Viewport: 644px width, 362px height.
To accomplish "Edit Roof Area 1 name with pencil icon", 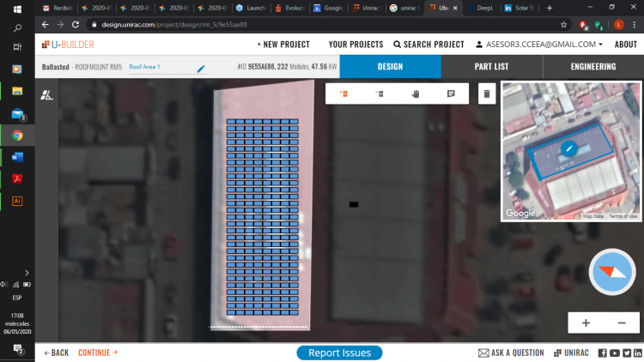I will [x=201, y=69].
